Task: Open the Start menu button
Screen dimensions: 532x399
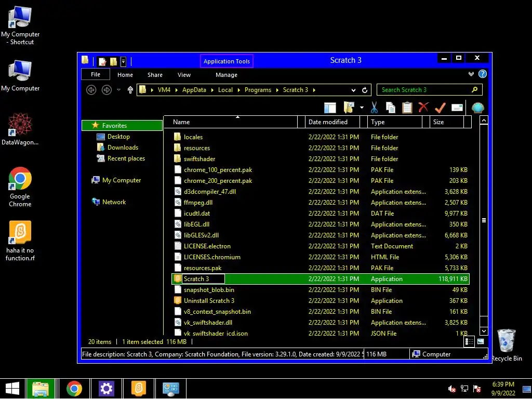Action: [12, 389]
